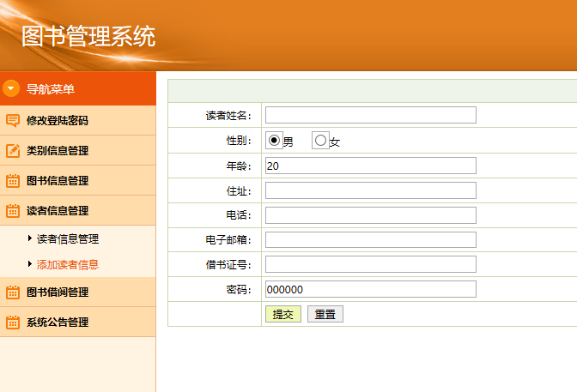This screenshot has width=577, height=392.
Task: Focus the 电子邮箱 input field
Action: (x=371, y=240)
